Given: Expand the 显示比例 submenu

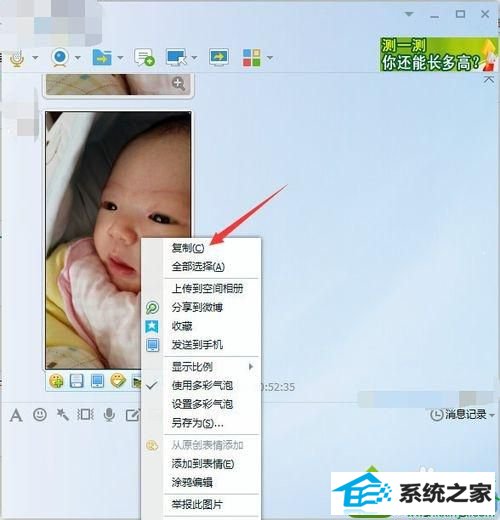Looking at the screenshot, I should tap(212, 367).
